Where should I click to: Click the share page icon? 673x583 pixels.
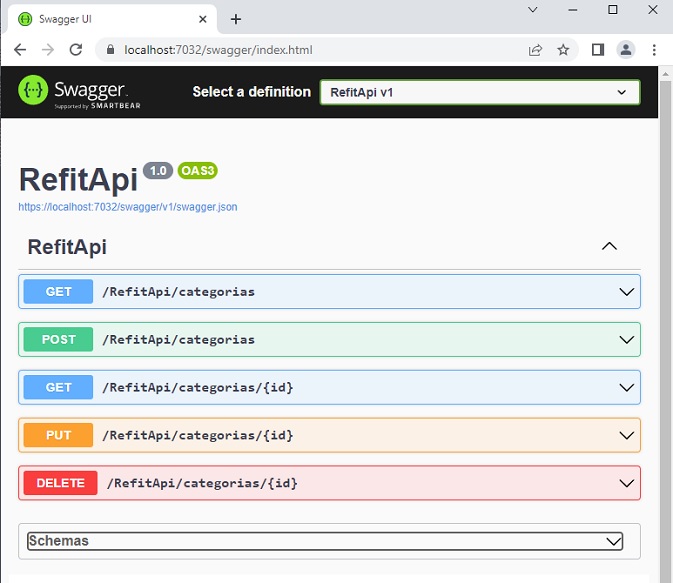coord(536,50)
